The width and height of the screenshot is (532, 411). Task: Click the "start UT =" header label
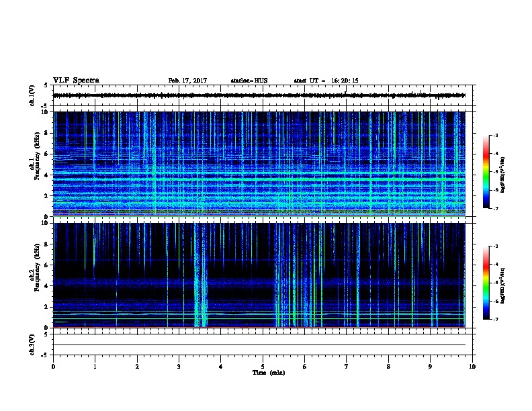coord(310,81)
